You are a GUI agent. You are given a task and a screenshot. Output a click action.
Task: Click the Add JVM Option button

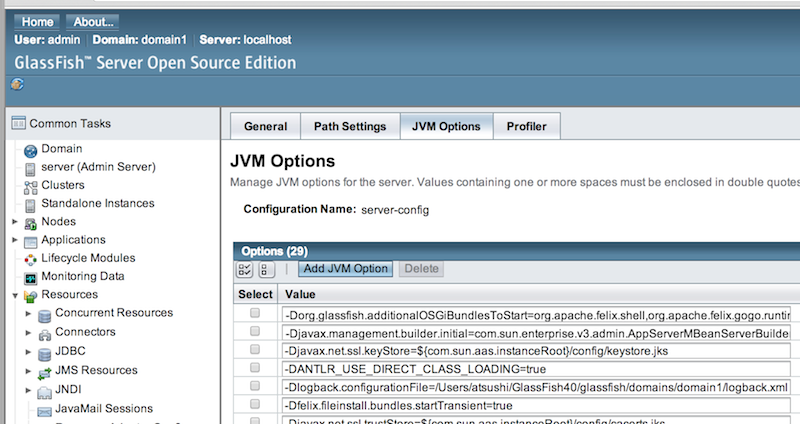tap(345, 269)
